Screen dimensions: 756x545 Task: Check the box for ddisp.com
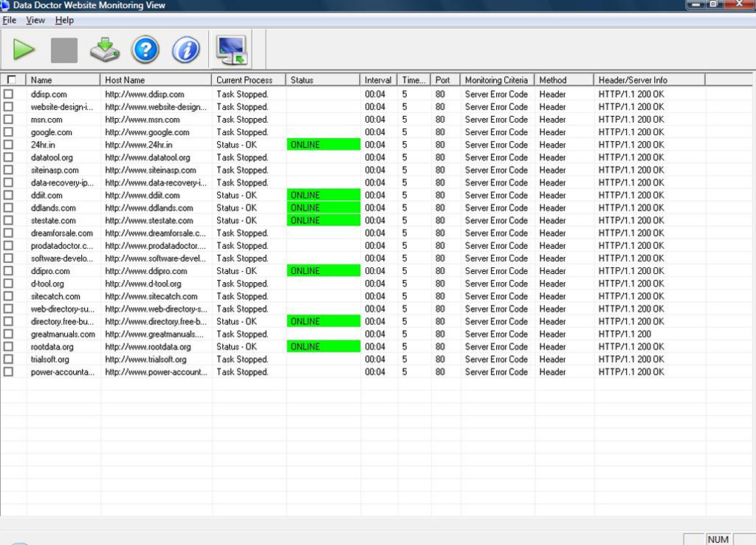point(8,94)
